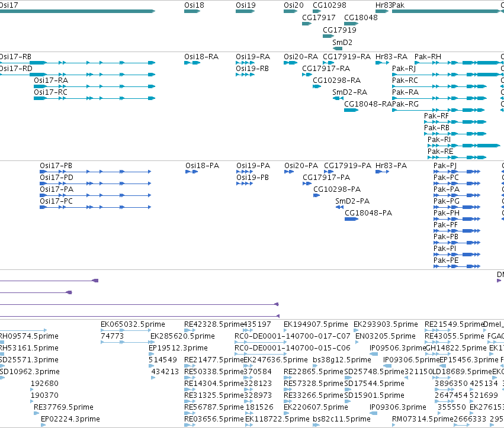504x428 pixels.
Task: Select the Pak-RB transcript
Action: coord(455,134)
